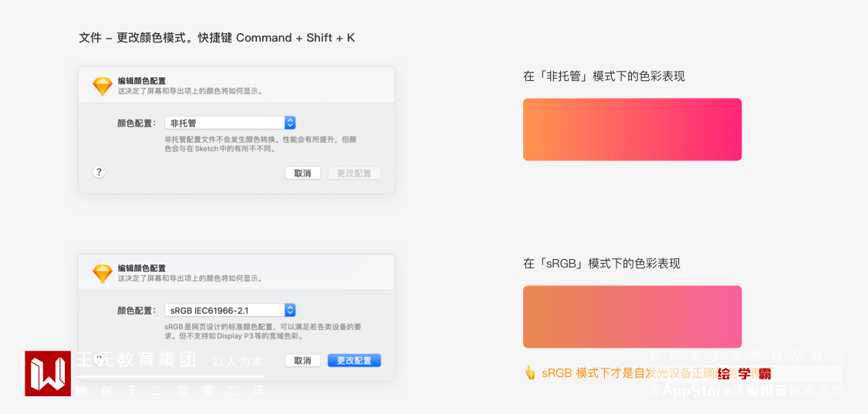
Task: Select the vivid orange-pink gradient under 非托管
Action: pyautogui.click(x=632, y=130)
